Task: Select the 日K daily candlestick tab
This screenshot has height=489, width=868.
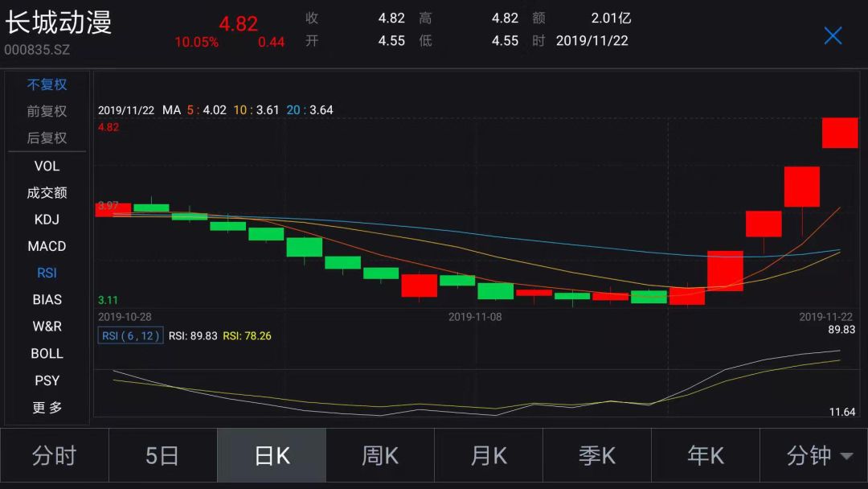Action: (272, 456)
